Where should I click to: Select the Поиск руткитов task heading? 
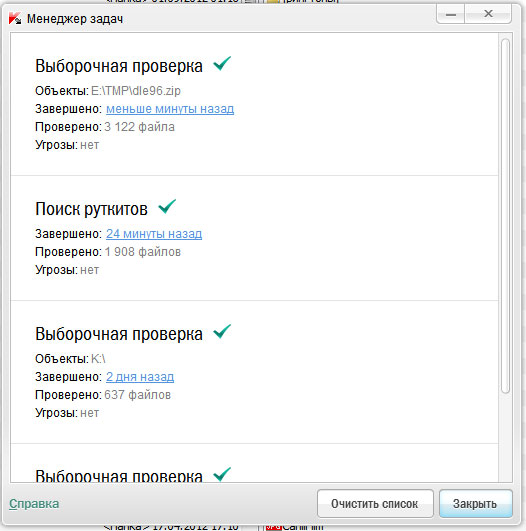[91, 209]
